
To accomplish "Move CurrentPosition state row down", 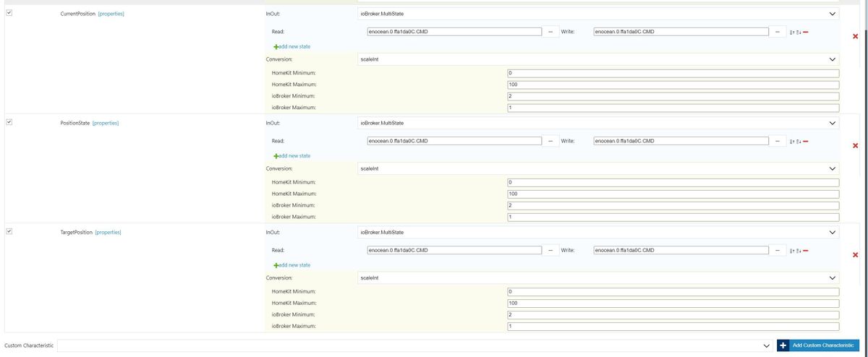I will coord(799,32).
